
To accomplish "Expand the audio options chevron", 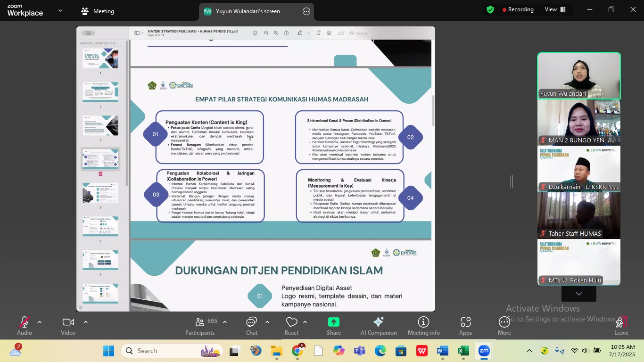I will tap(39, 322).
